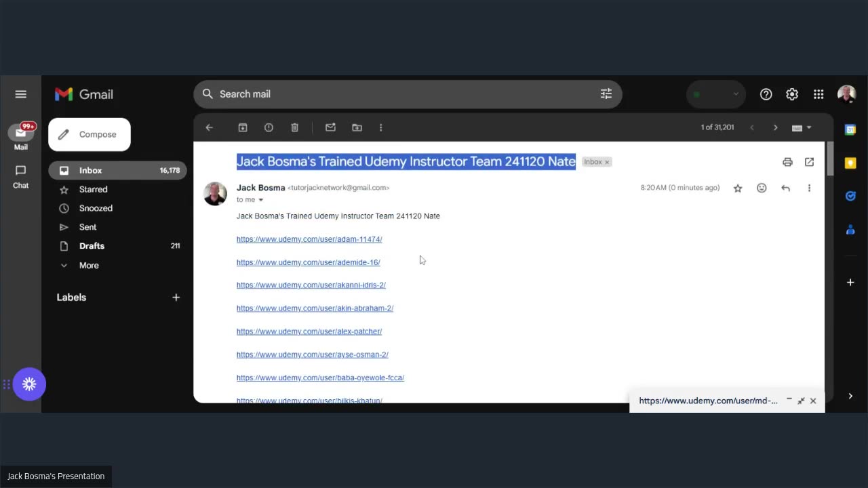
Task: Click the Search mail field
Action: point(407,94)
